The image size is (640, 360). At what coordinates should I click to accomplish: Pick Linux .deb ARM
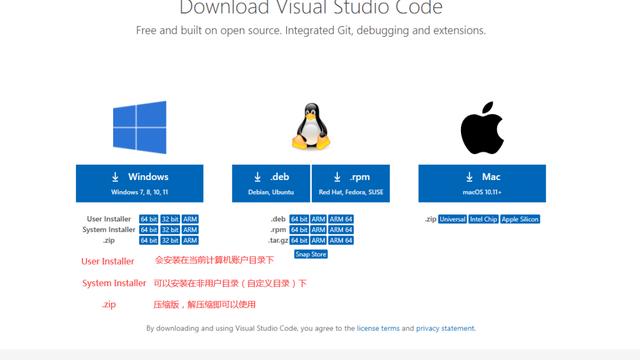tap(318, 219)
